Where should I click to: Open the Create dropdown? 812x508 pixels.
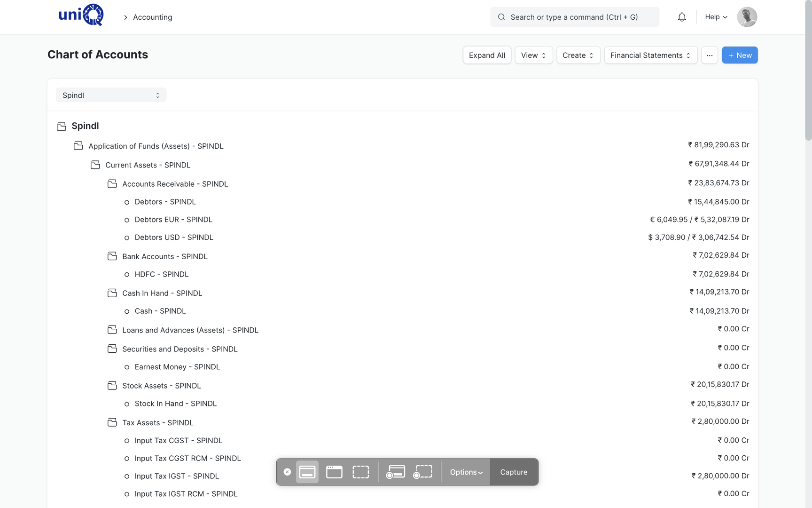(x=578, y=55)
